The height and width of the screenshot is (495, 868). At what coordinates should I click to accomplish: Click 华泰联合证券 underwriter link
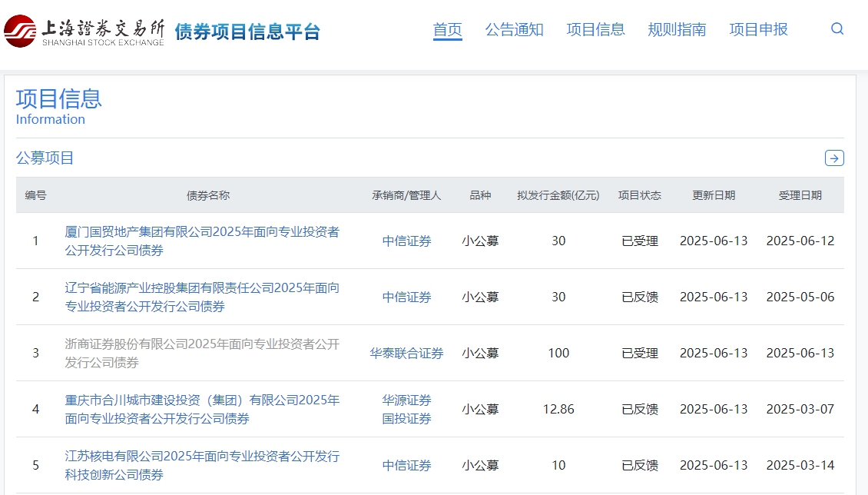click(407, 354)
